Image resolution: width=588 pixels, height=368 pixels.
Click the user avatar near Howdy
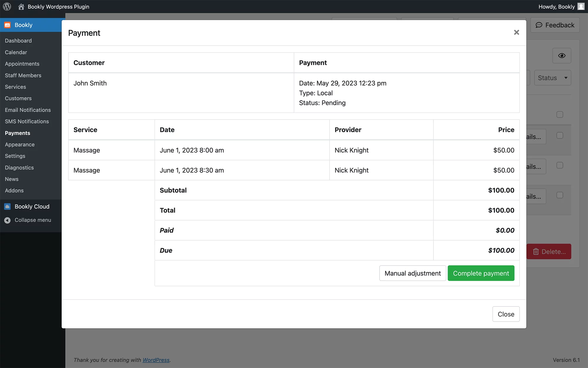tap(581, 6)
